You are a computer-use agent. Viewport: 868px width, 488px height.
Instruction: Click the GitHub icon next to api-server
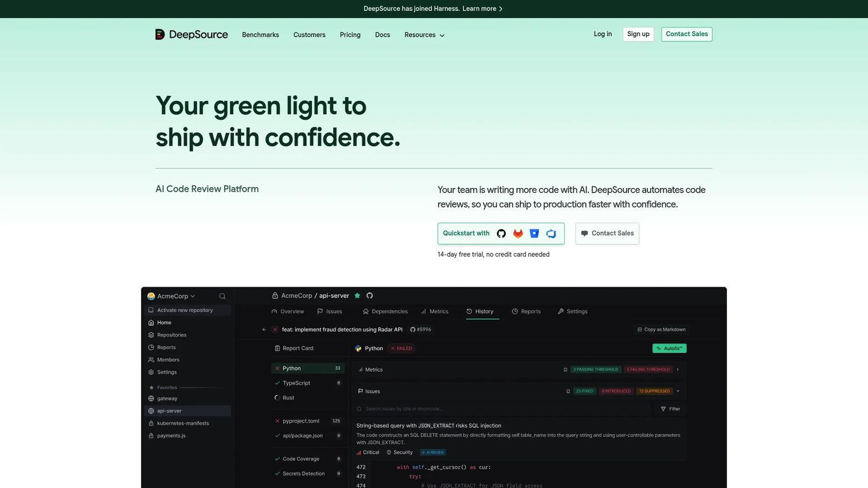tap(370, 296)
